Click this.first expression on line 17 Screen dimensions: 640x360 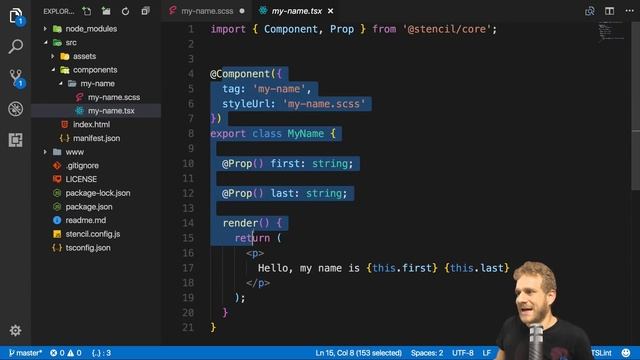[402, 268]
